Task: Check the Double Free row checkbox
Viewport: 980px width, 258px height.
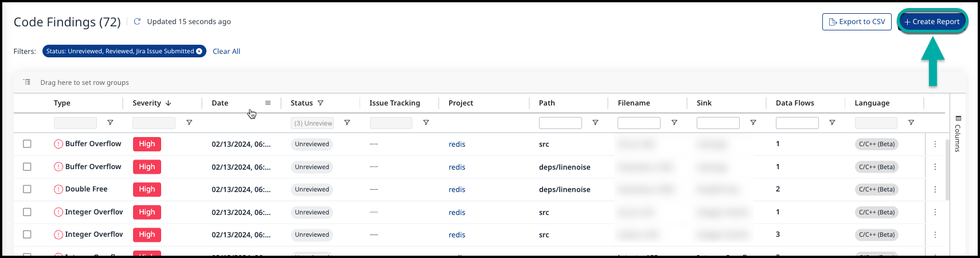Action: (x=27, y=189)
